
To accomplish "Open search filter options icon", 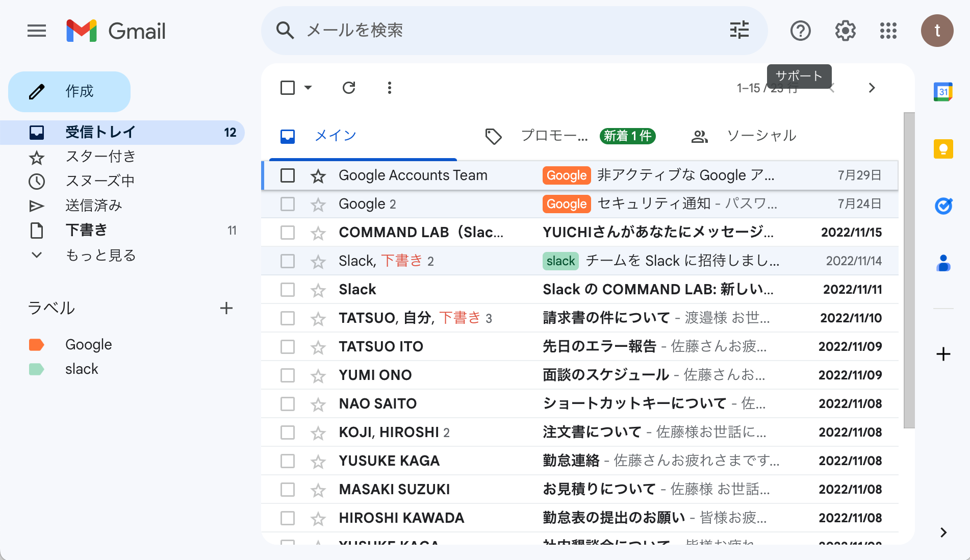I will [x=739, y=31].
